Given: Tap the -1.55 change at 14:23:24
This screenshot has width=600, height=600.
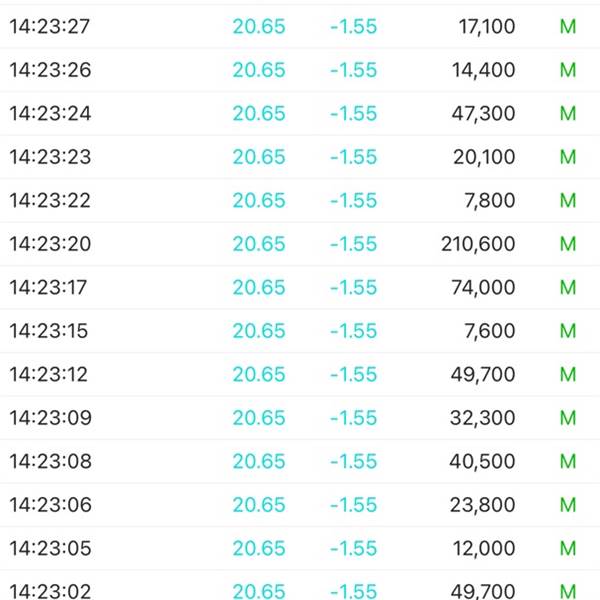Looking at the screenshot, I should pos(354,113).
